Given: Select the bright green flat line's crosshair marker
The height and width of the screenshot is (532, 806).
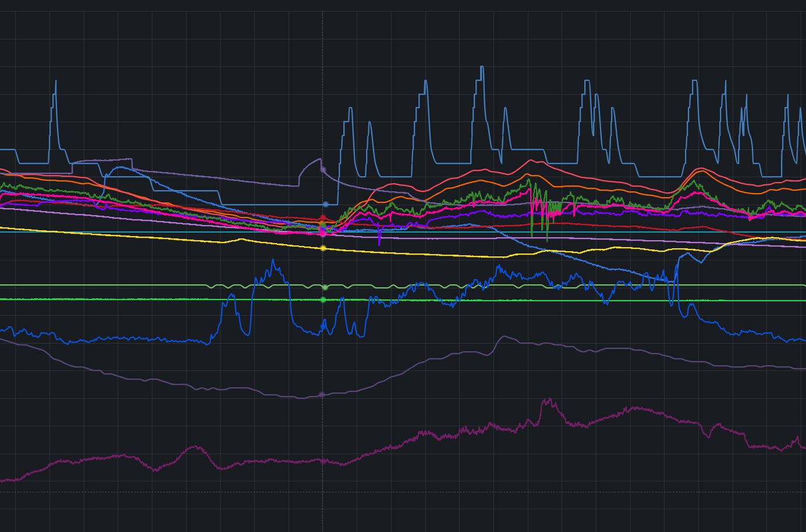Looking at the screenshot, I should click(323, 300).
